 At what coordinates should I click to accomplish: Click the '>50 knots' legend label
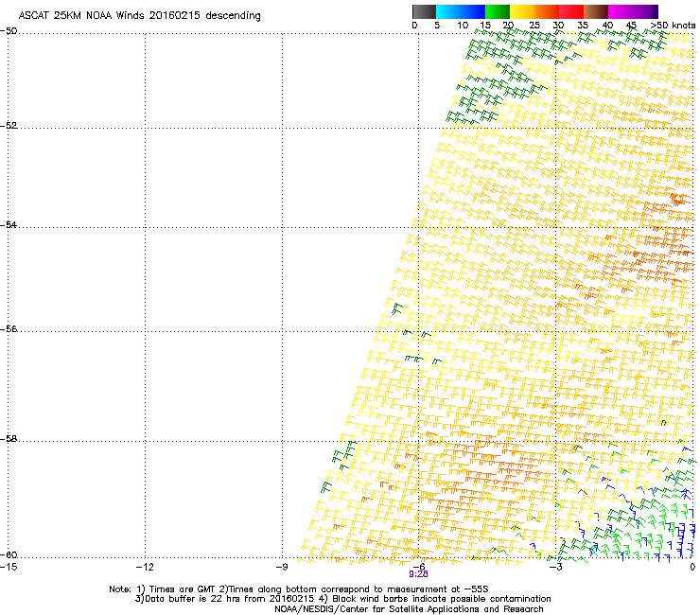tap(673, 26)
